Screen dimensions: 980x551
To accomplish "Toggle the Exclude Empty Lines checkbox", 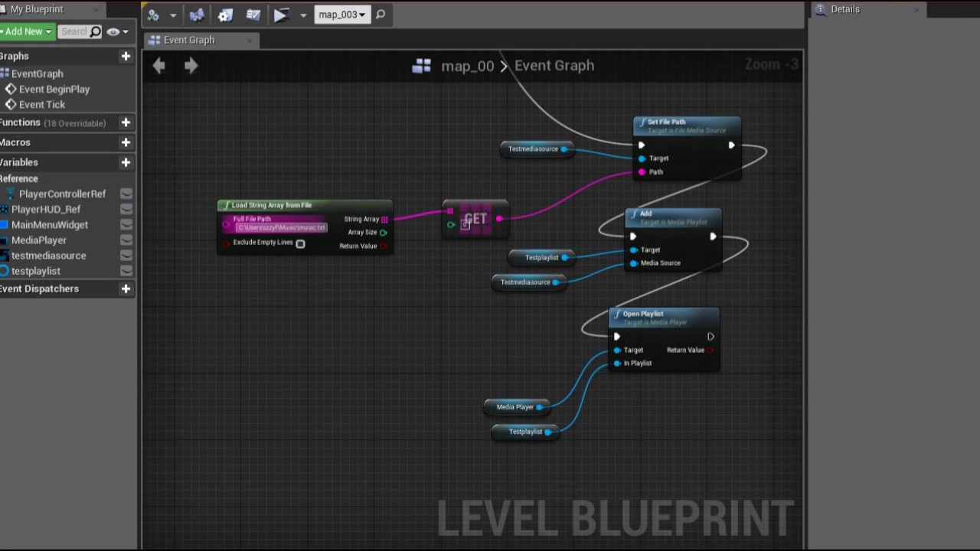I will coord(300,243).
